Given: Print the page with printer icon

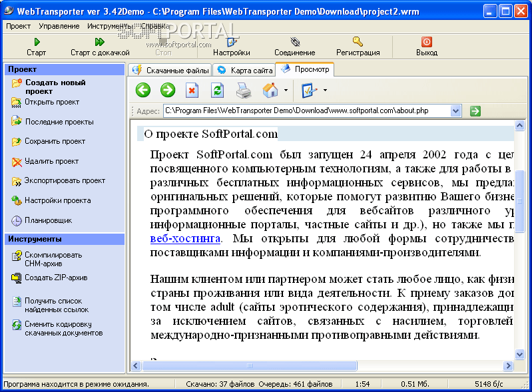Looking at the screenshot, I should (x=243, y=91).
